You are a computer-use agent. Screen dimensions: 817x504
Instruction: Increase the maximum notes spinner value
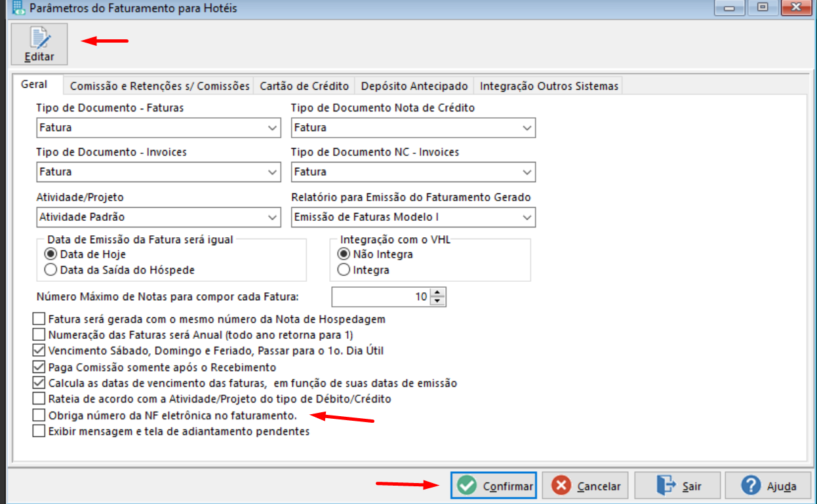coord(439,292)
